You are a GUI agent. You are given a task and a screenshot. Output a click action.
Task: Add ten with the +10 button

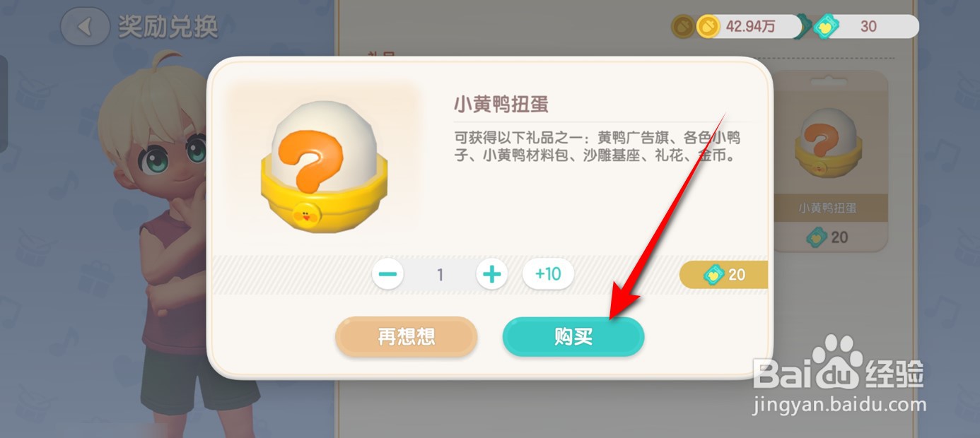(x=548, y=273)
